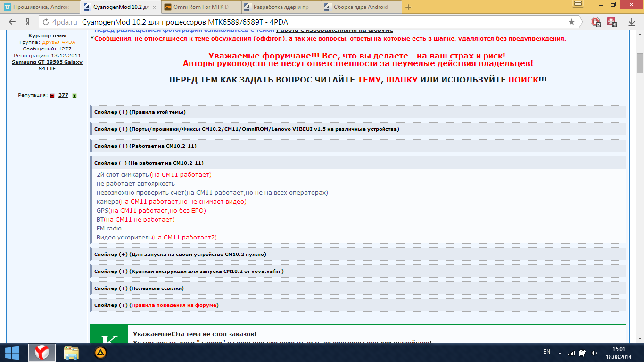This screenshot has height=362, width=644.
Task: Open the Windows Start button
Action: click(x=12, y=352)
